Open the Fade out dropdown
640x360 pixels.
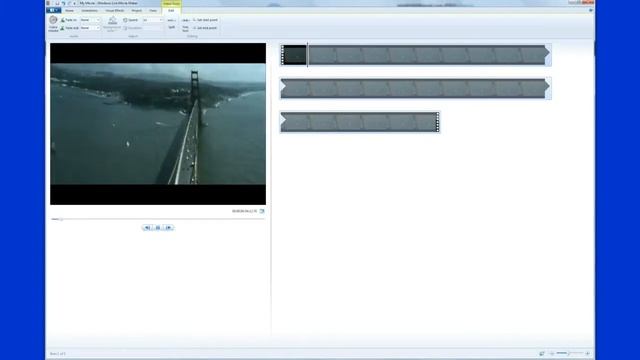pyautogui.click(x=90, y=28)
